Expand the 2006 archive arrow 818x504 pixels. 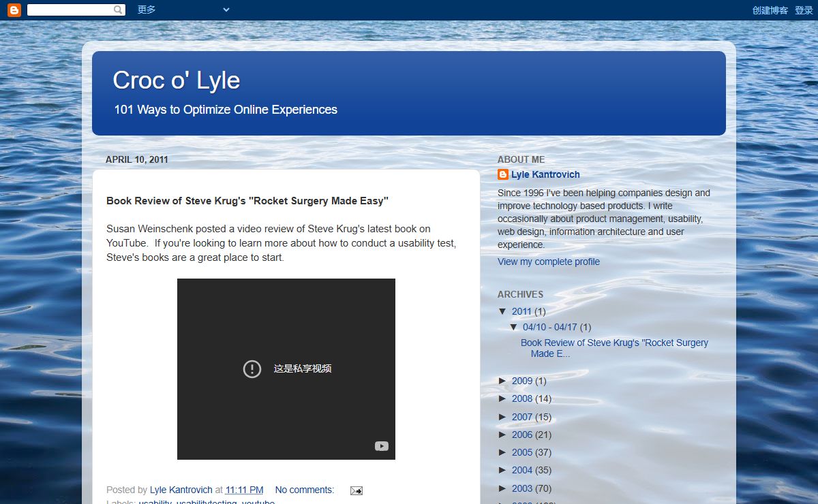[503, 435]
